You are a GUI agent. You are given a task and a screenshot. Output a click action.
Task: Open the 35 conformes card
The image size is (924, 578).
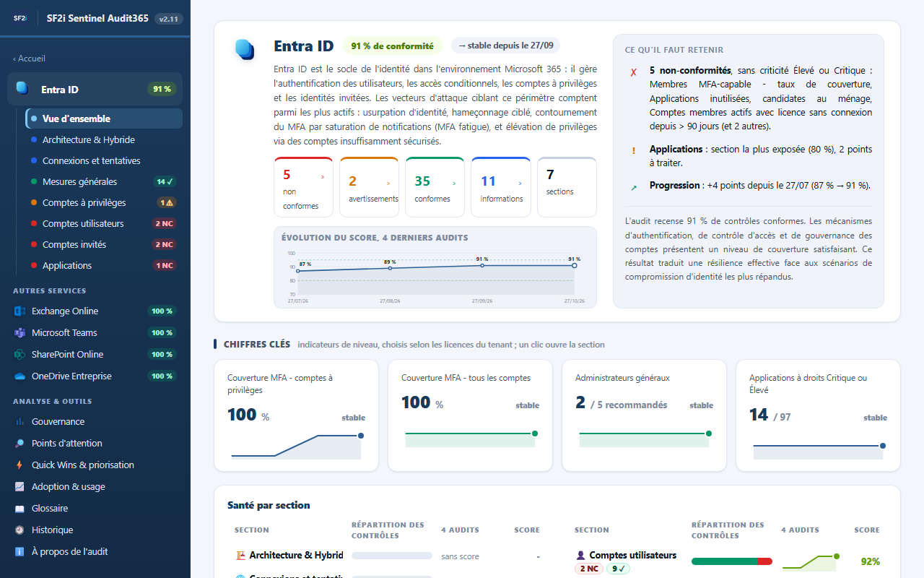435,187
